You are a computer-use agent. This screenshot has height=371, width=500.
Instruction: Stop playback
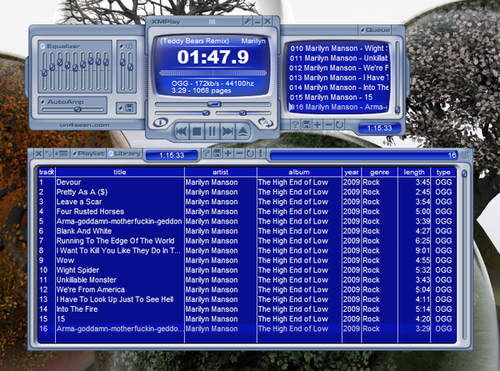[x=197, y=131]
